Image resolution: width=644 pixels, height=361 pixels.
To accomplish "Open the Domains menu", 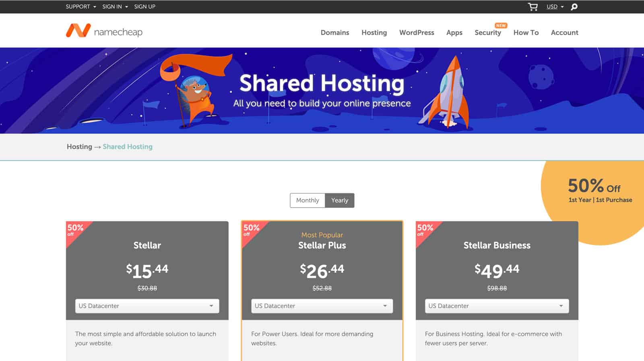I will tap(335, 33).
